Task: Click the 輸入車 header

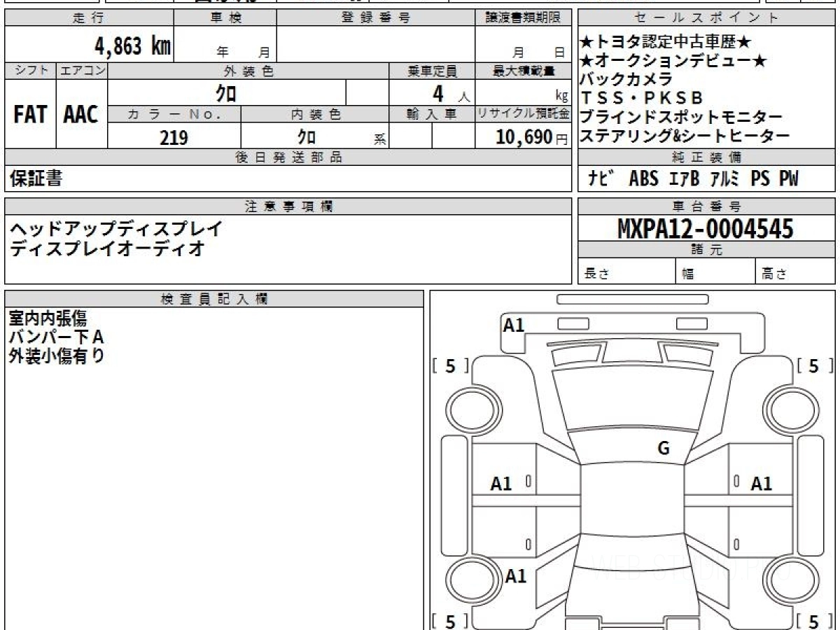Action: (432, 115)
